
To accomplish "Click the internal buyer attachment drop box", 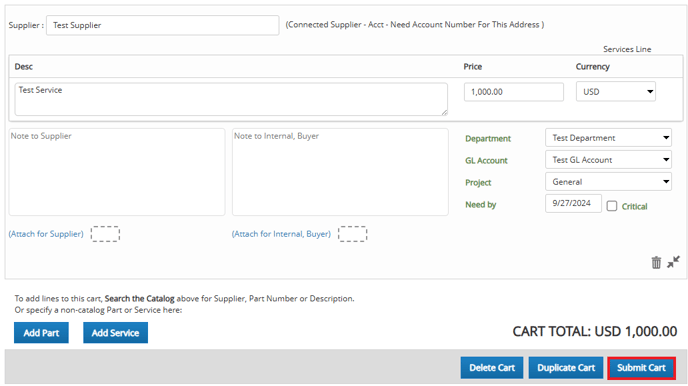I will (352, 234).
